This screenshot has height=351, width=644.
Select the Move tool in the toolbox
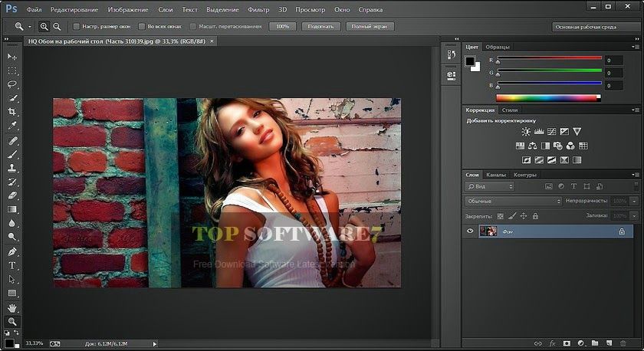coord(11,57)
